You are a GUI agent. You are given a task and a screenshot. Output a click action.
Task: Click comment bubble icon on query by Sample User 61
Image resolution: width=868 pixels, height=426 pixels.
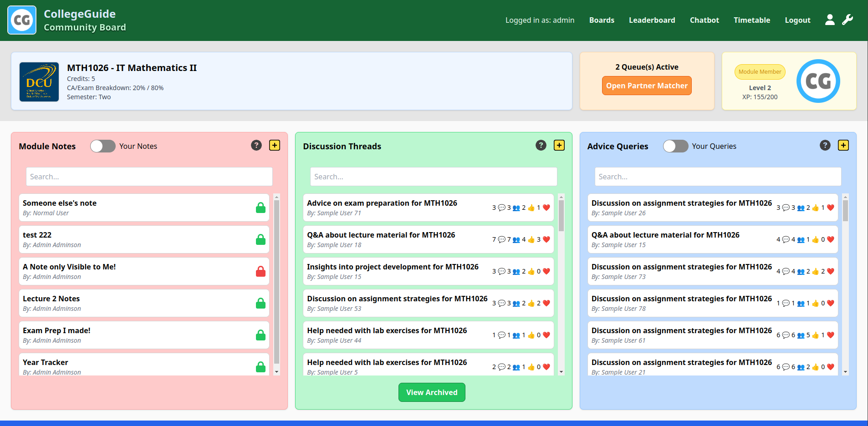(786, 335)
